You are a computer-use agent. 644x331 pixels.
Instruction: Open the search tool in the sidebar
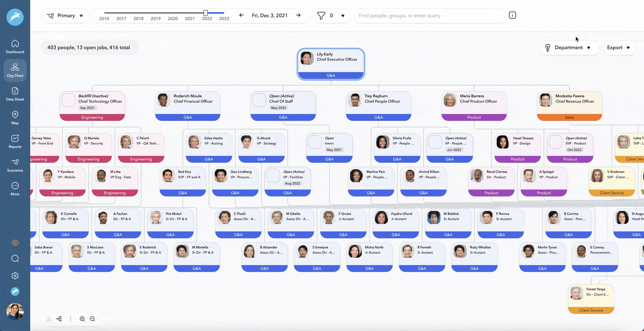[x=15, y=258]
